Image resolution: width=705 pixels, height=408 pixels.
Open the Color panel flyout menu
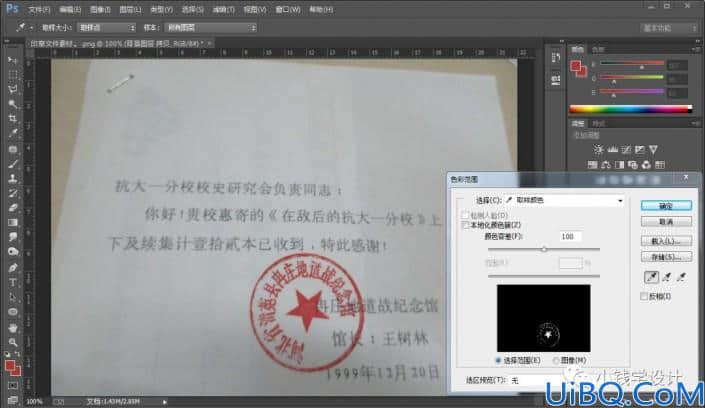coord(696,49)
